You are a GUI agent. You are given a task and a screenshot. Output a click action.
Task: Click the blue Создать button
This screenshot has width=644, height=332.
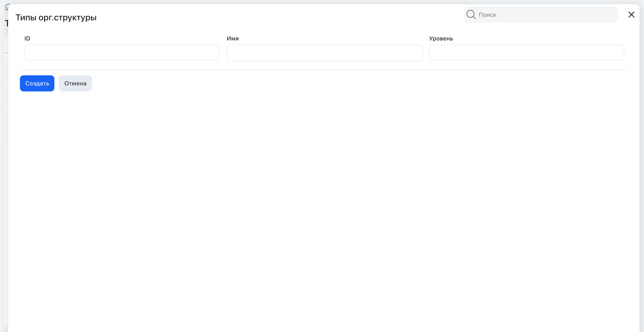pyautogui.click(x=37, y=83)
